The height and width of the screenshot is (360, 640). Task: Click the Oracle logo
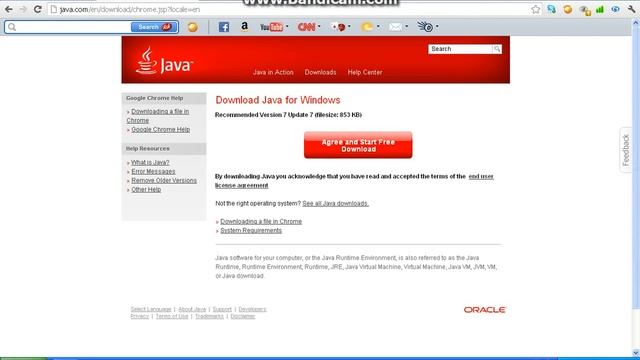[484, 310]
